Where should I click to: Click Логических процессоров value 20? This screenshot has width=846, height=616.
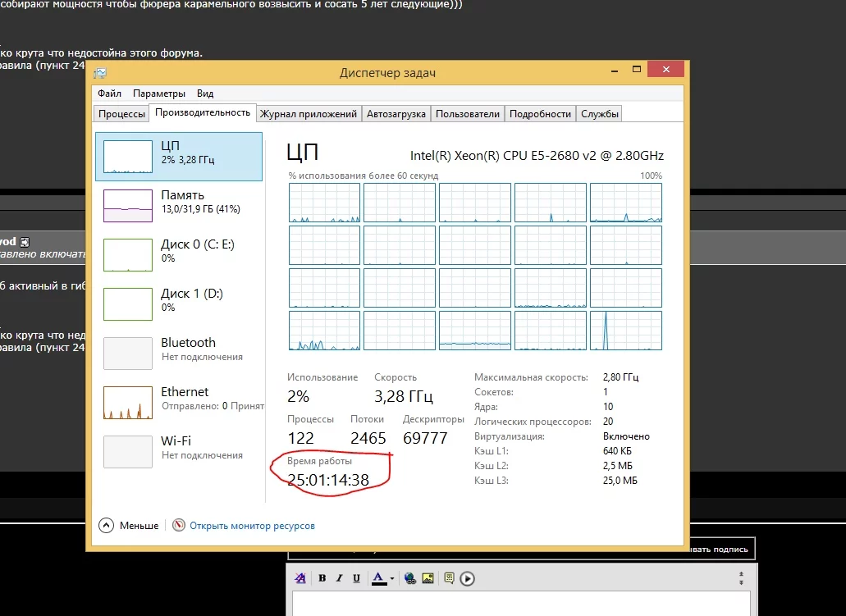(608, 422)
